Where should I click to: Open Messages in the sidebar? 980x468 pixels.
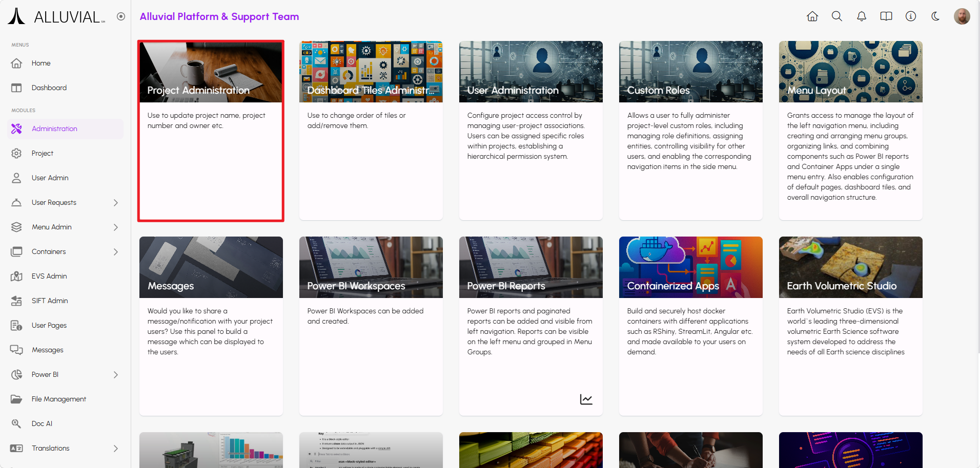tap(66, 350)
